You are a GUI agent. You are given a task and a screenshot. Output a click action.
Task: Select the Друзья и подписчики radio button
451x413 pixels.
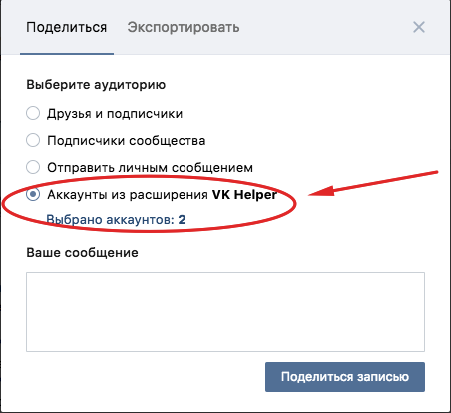pyautogui.click(x=33, y=113)
